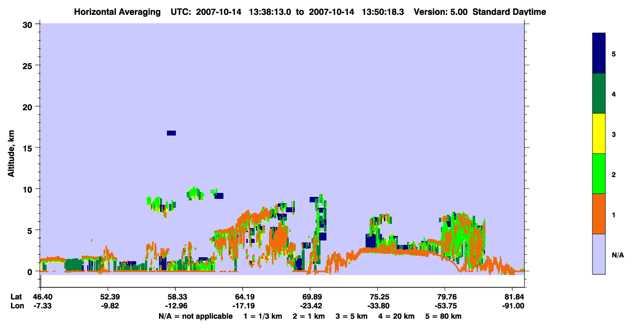This screenshot has width=644, height=330.
Task: Click the 30 km altitude tick label
Action: tap(29, 24)
